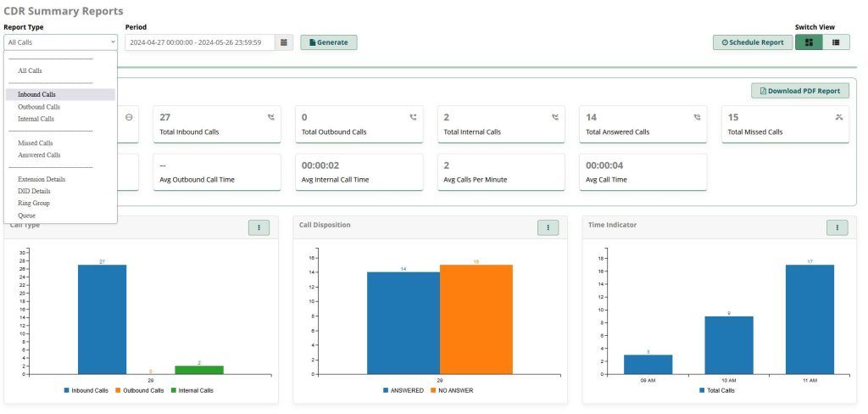Image resolution: width=868 pixels, height=414 pixels.
Task: Choose Ring Group in report type list
Action: tap(34, 204)
